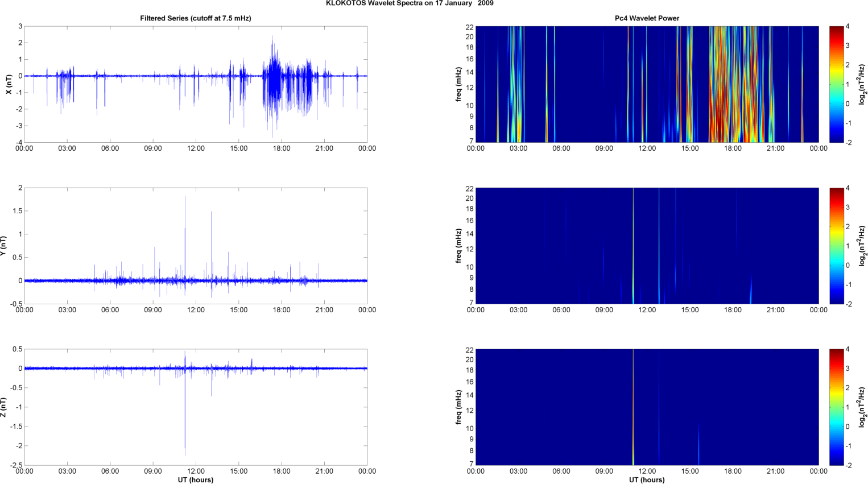Select UT (hours) label under bottom spectrogram
Screen dimensions: 868x484
tap(647, 479)
